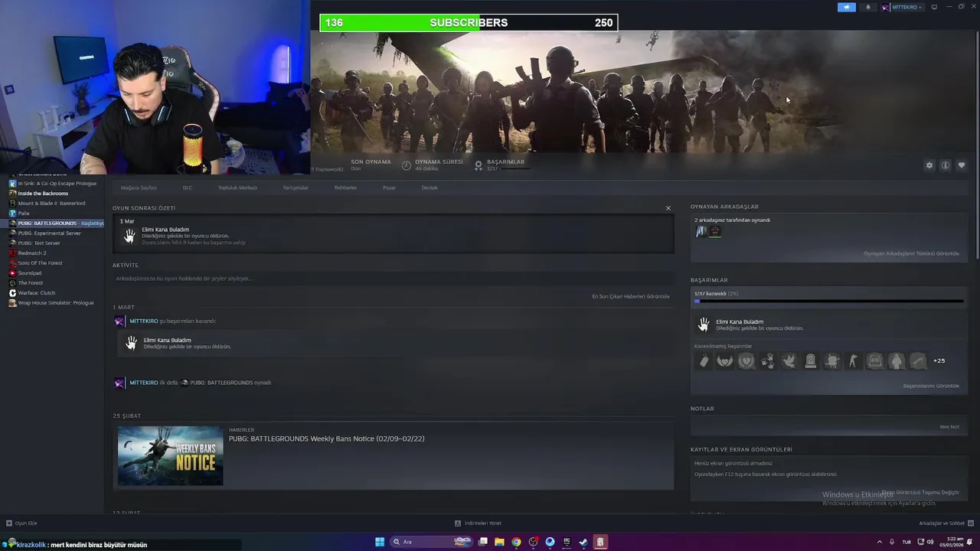980x551 pixels.
Task: Open the Weekly Bans Notice thumbnail
Action: (170, 456)
